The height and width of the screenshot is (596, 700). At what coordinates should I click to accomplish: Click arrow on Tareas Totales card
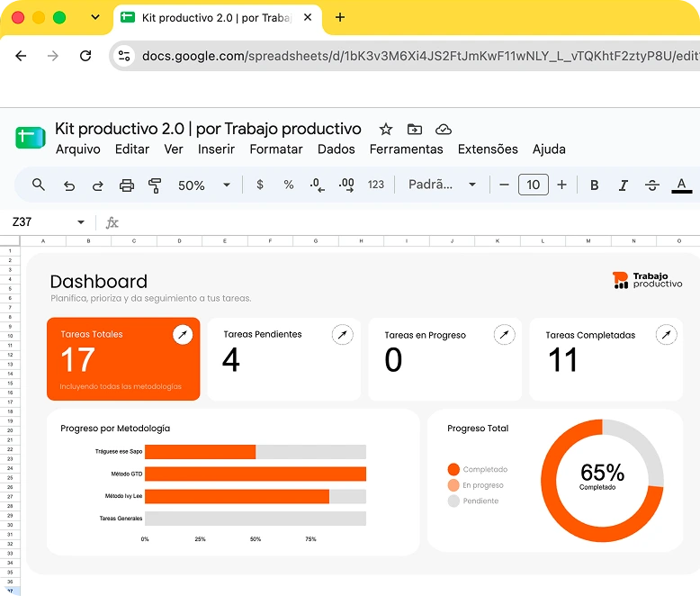point(183,335)
